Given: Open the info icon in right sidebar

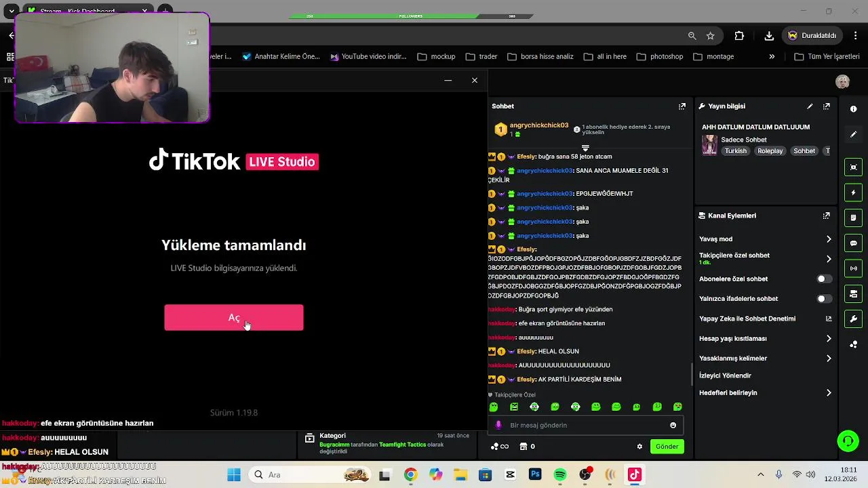Looking at the screenshot, I should (853, 109).
